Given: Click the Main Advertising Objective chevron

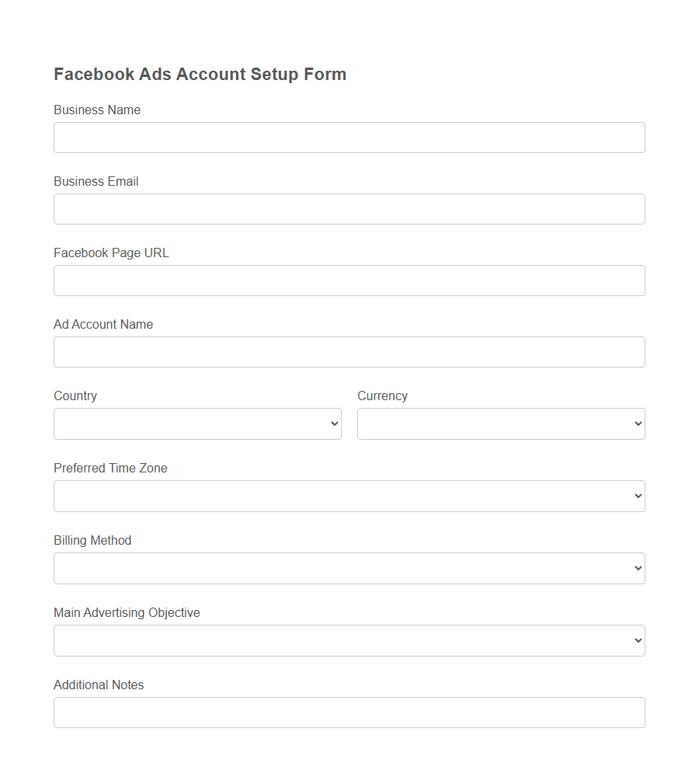Looking at the screenshot, I should [x=637, y=640].
